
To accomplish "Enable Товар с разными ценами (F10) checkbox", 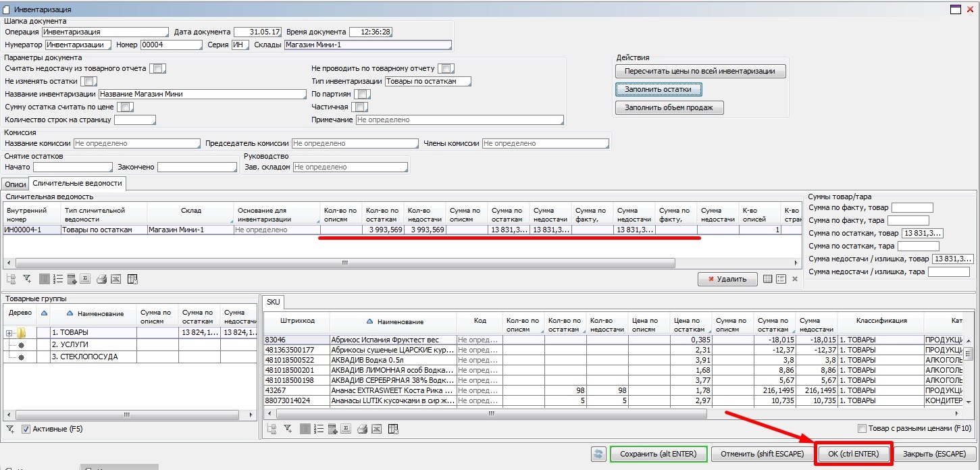I will [862, 429].
